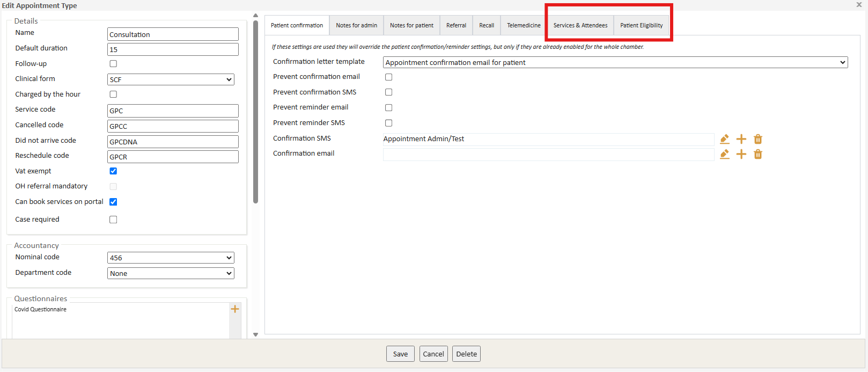The width and height of the screenshot is (868, 372).
Task: Open Confirmation letter template dropdown
Action: 615,62
